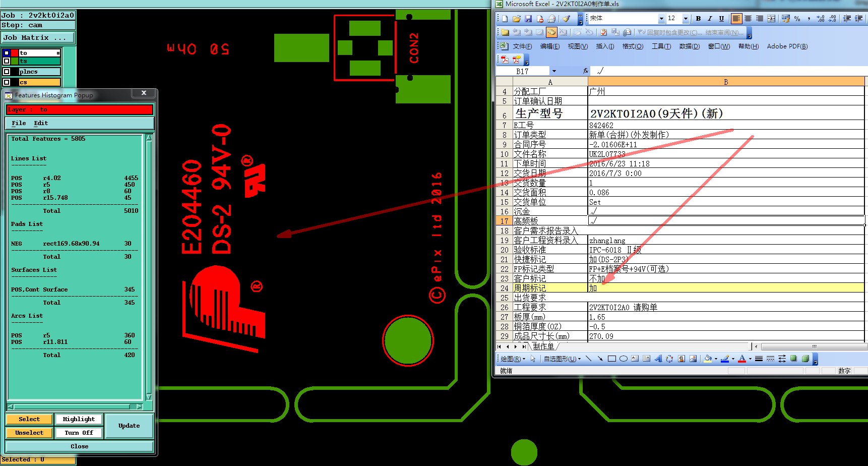Click the Insert WordArt icon
The width and height of the screenshot is (868, 466).
(658, 359)
